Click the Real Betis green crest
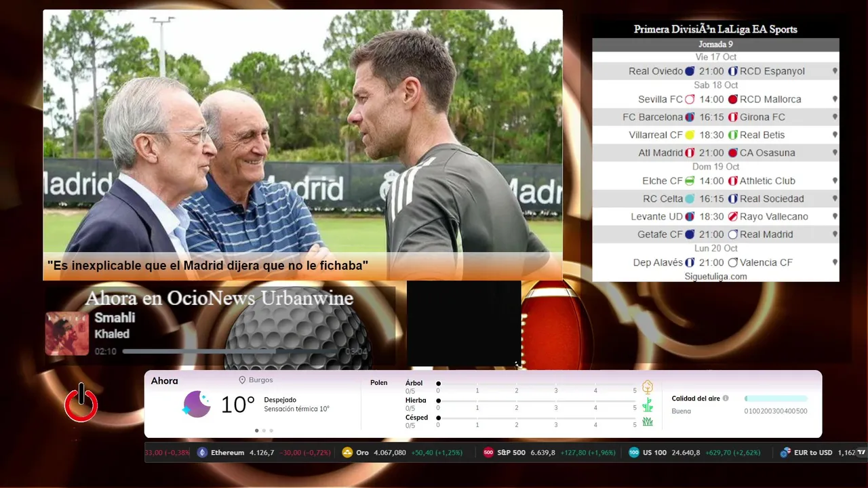868x488 pixels. (732, 135)
